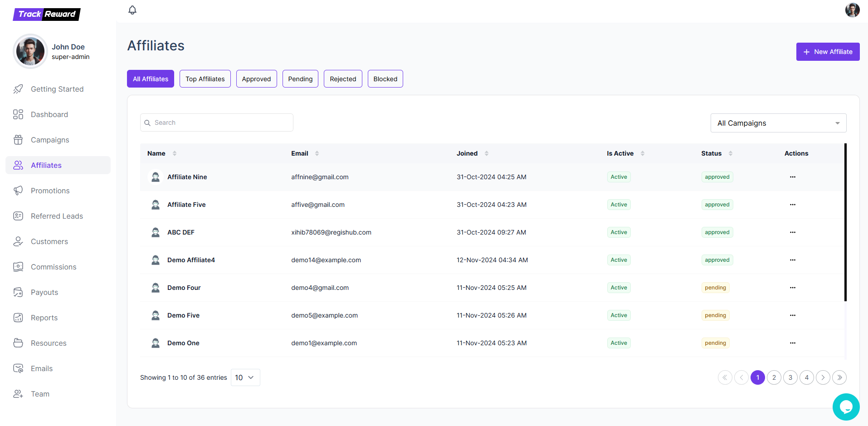868x426 pixels.
Task: Switch to Top Affiliates tab
Action: pos(205,79)
